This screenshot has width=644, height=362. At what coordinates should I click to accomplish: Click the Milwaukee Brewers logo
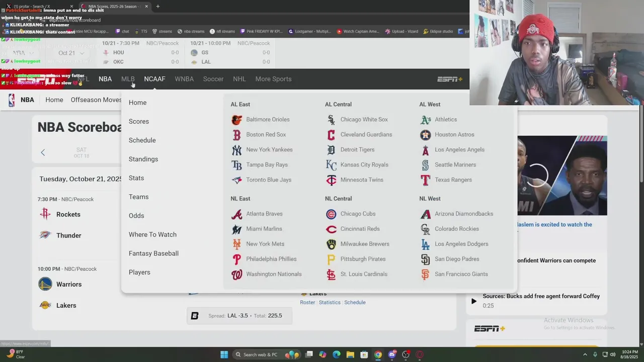point(331,244)
